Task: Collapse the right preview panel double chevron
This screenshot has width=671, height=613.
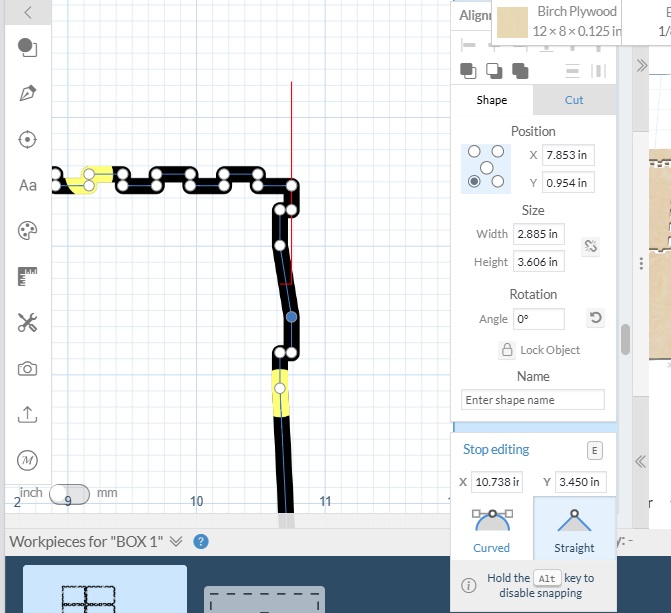Action: point(641,461)
